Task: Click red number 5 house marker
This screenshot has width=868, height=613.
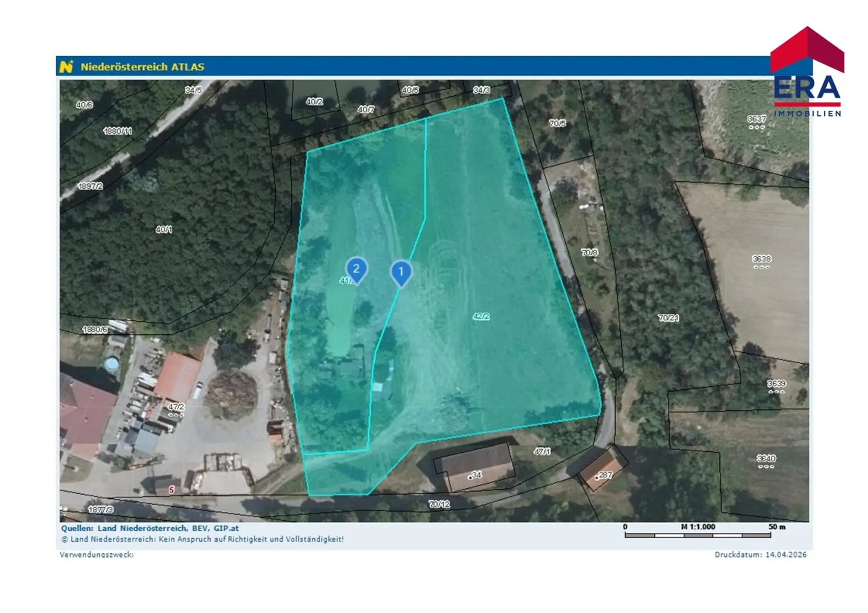Action: click(x=171, y=490)
